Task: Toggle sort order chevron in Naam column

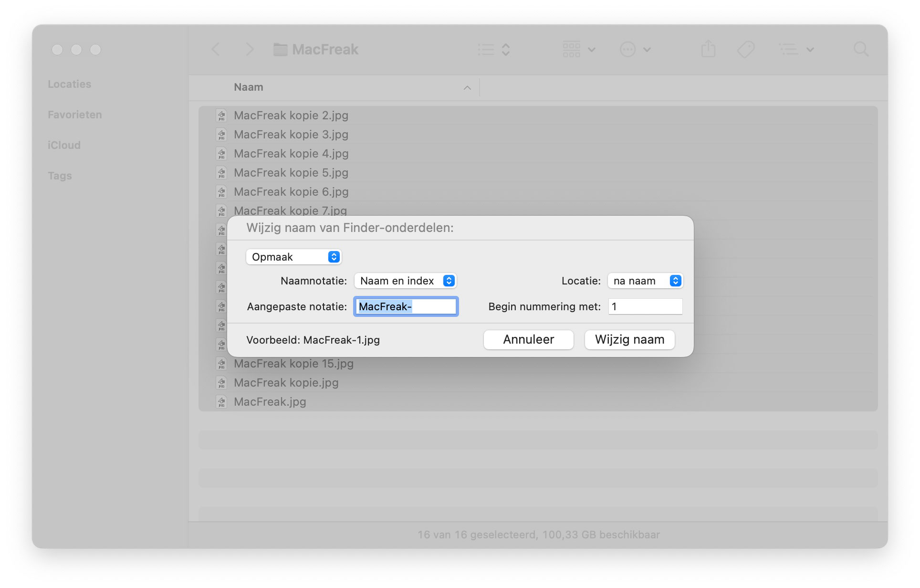Action: (x=467, y=88)
